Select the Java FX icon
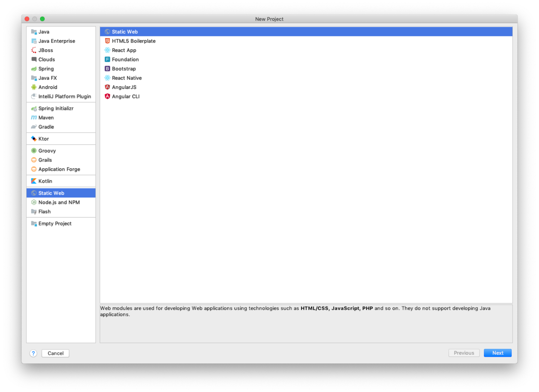 34,78
